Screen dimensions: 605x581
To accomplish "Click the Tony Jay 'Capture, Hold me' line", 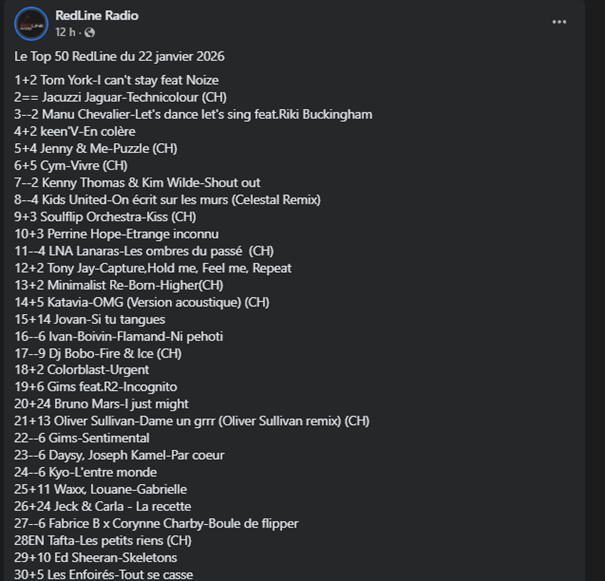I will point(153,268).
